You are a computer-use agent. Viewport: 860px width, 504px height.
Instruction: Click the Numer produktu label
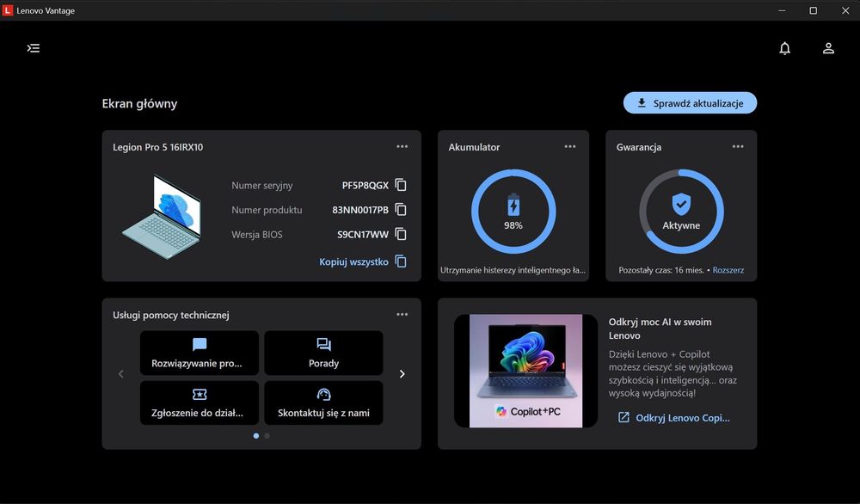(267, 210)
